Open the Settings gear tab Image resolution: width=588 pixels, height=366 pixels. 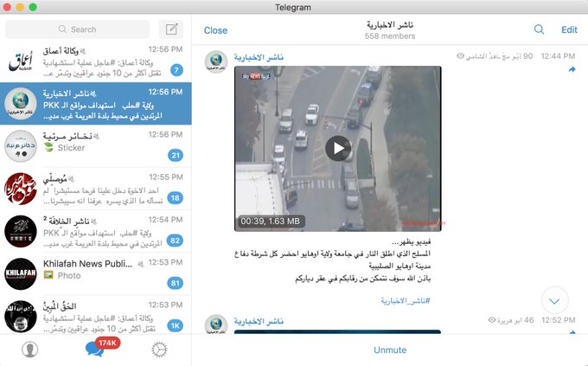pyautogui.click(x=159, y=349)
